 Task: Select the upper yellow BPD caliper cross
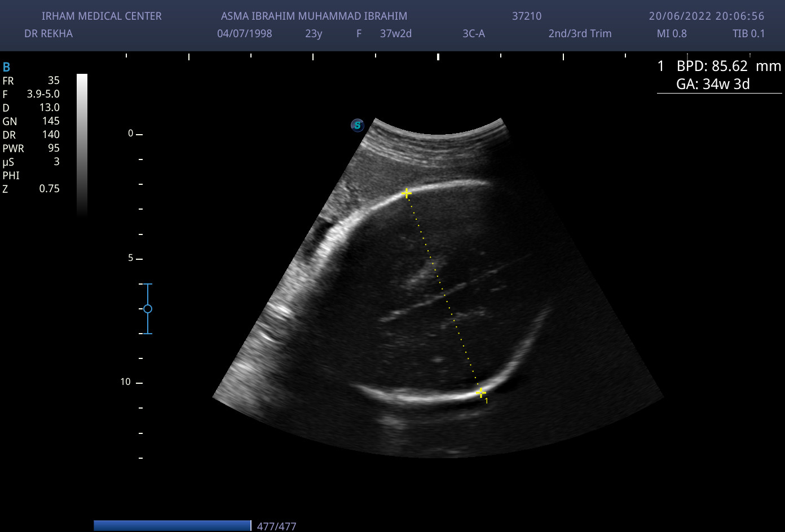point(406,193)
